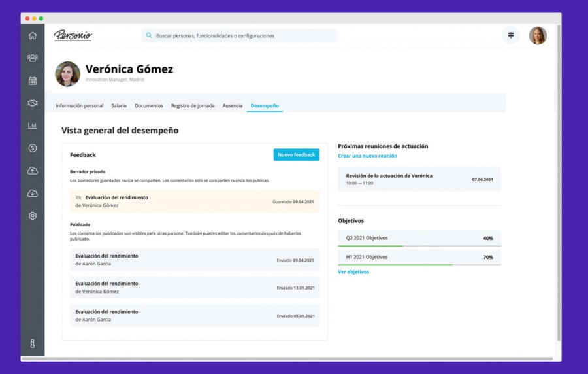Go to the home icon in sidebar

(x=33, y=36)
